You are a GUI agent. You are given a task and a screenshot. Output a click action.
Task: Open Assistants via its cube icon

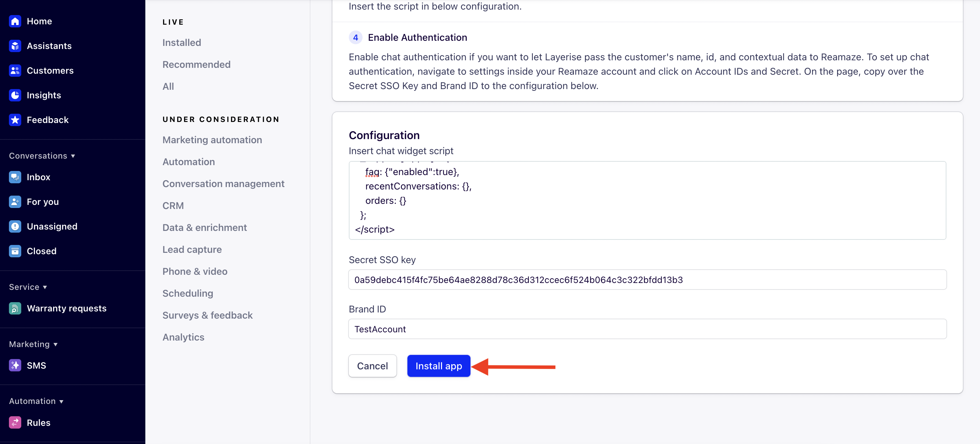(x=15, y=46)
